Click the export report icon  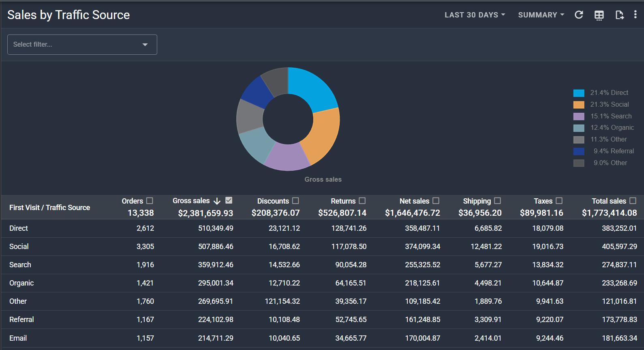(x=619, y=15)
